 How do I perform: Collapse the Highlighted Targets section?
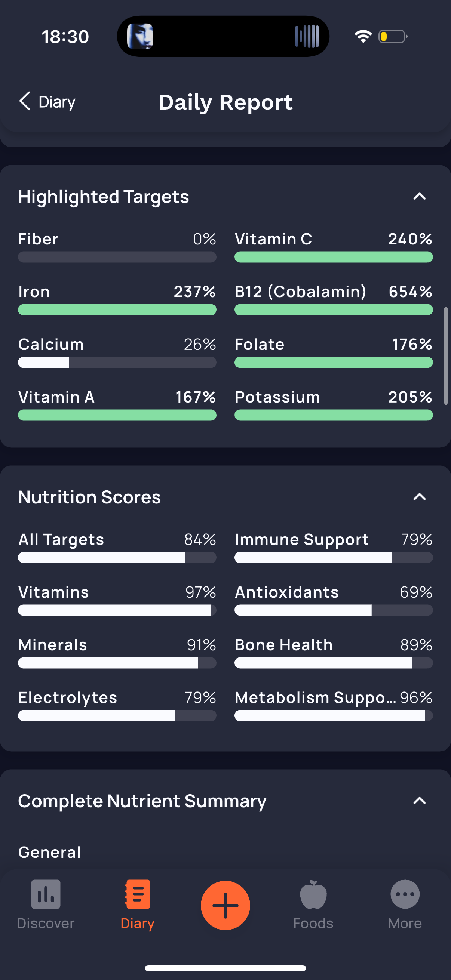click(x=420, y=197)
